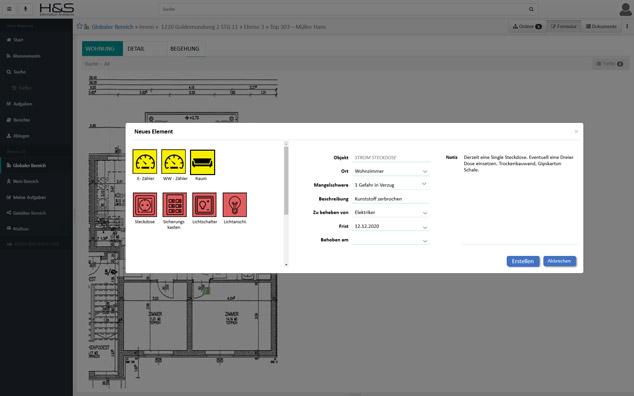Click the H&S logo

pyautogui.click(x=57, y=9)
